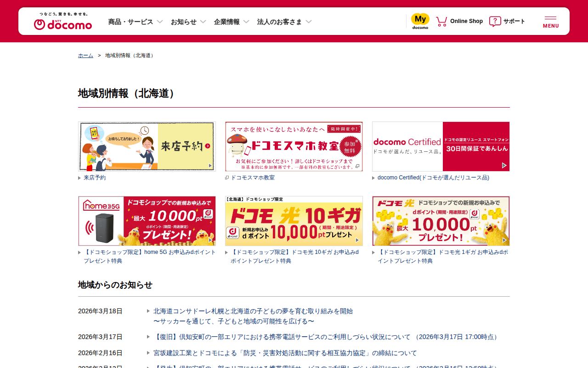Click 来店予約 text link
The image size is (588, 368).
[95, 178]
